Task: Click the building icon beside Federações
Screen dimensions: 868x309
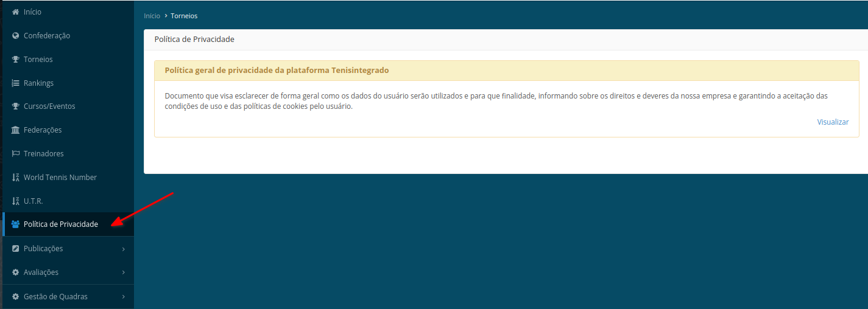Action: click(x=16, y=130)
